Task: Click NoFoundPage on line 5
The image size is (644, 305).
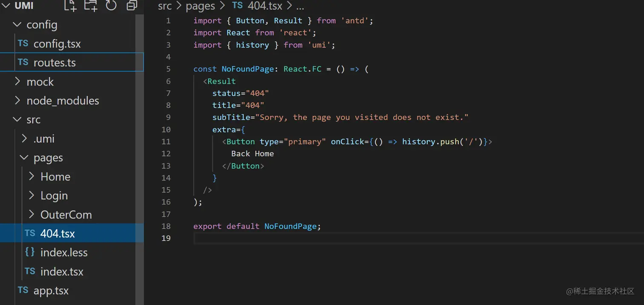Action: coord(248,69)
